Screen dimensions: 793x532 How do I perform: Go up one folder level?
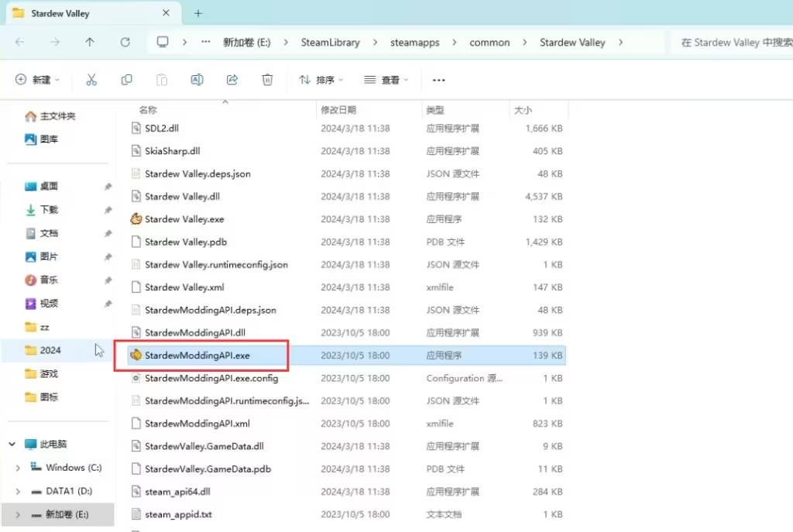[x=90, y=42]
